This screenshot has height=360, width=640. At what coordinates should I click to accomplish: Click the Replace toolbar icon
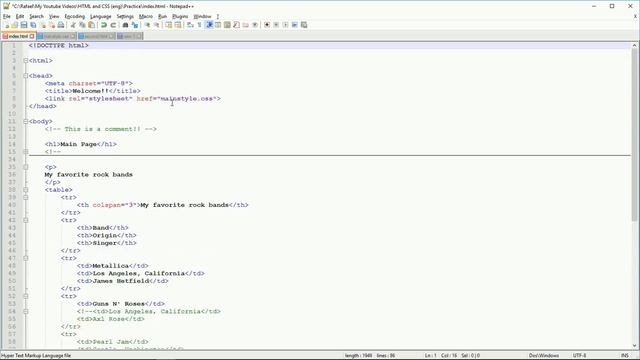click(135, 25)
